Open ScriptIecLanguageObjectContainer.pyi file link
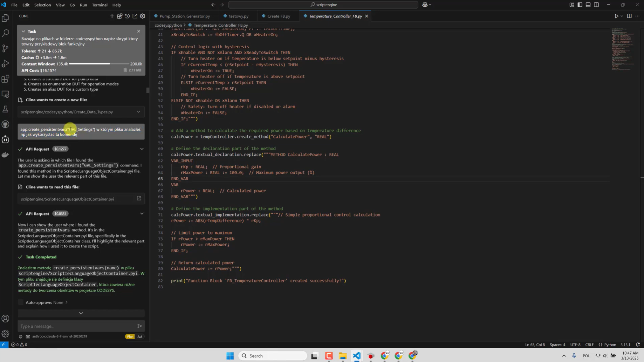The width and height of the screenshot is (644, 362). pos(139,199)
